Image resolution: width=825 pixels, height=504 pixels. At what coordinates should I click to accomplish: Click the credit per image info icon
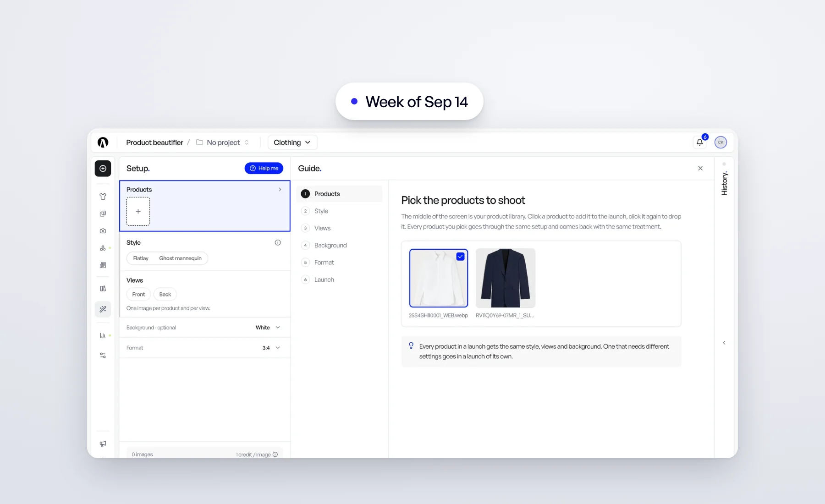click(x=275, y=455)
